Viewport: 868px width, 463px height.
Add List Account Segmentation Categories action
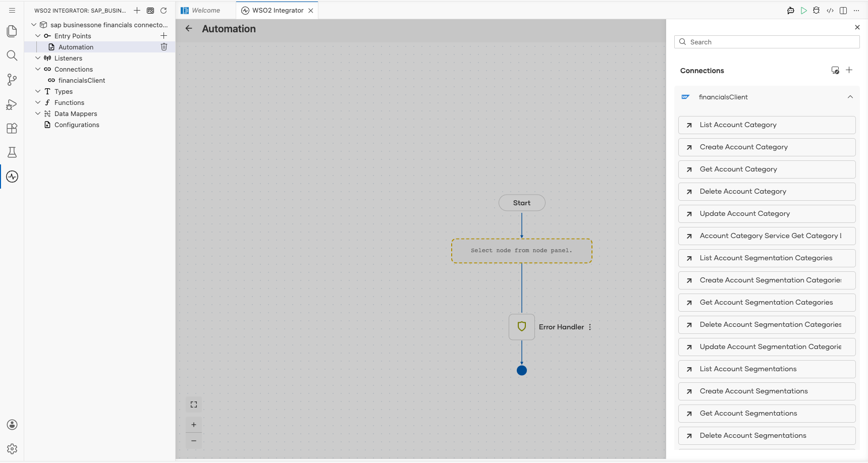767,258
